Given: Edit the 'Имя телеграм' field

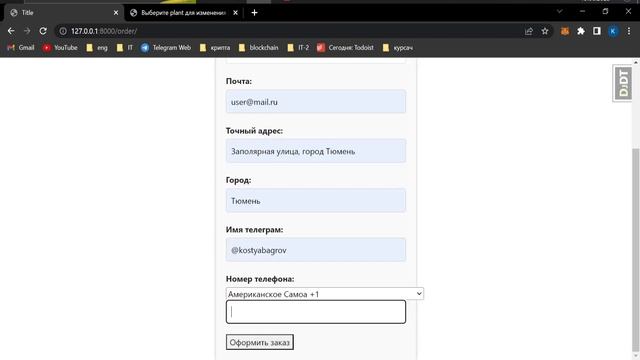Looking at the screenshot, I should (x=316, y=250).
